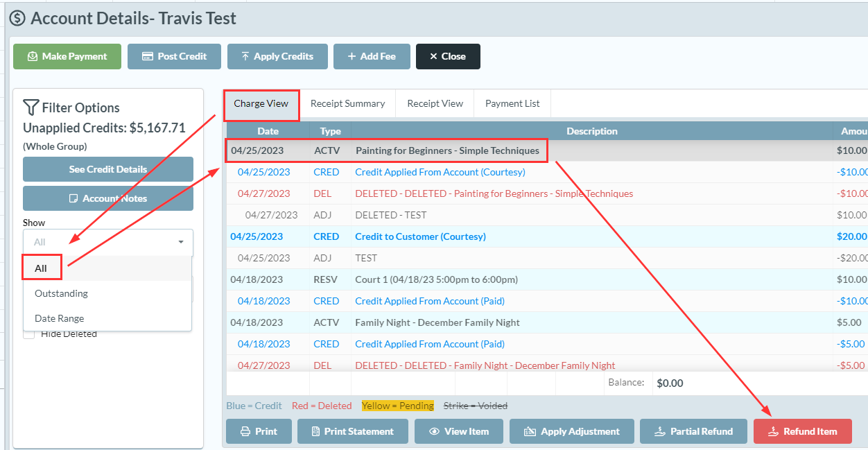Switch to the Receipt Summary tab
868x450 pixels.
[347, 104]
